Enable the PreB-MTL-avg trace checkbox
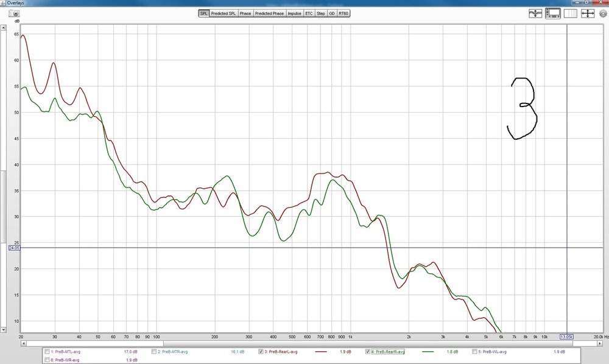The width and height of the screenshot is (609, 364). point(47,352)
